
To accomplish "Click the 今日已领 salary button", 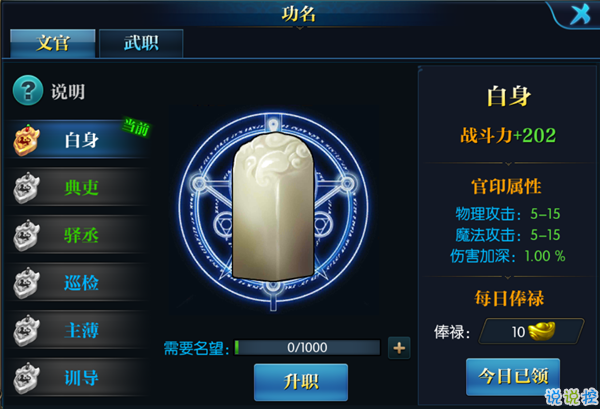I will 513,376.
